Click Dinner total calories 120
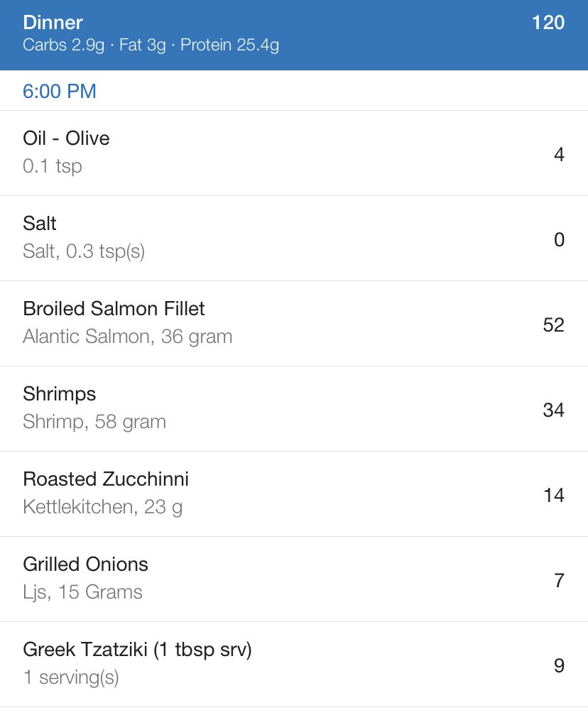 pos(548,22)
